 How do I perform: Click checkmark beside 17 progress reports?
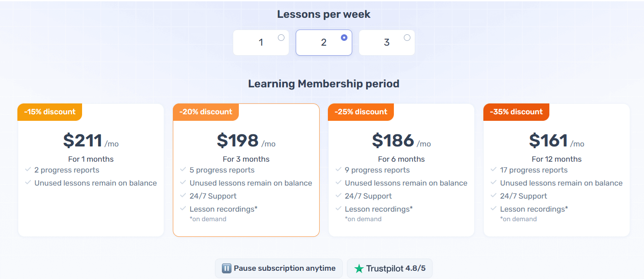coord(494,169)
